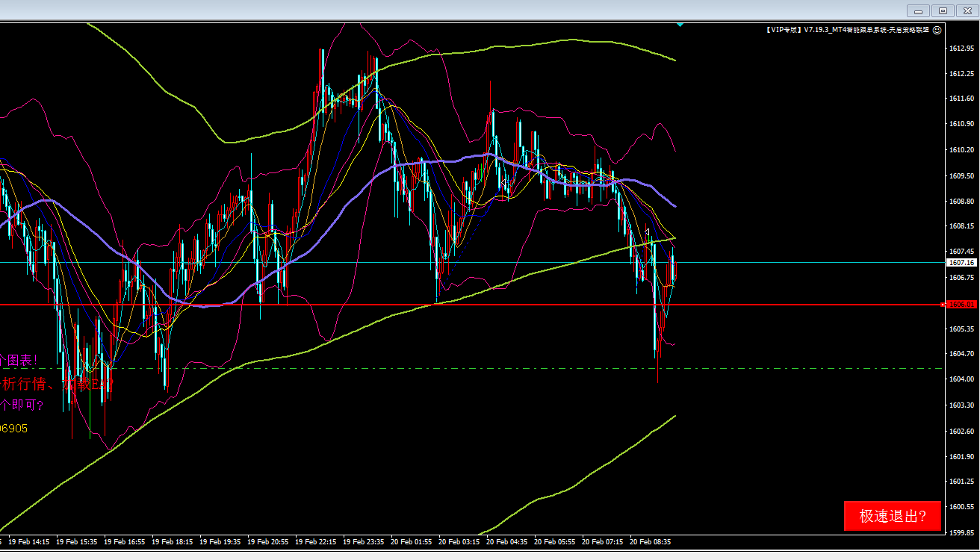Click the 1602.60 price axis label
The width and height of the screenshot is (980, 560).
click(x=961, y=432)
